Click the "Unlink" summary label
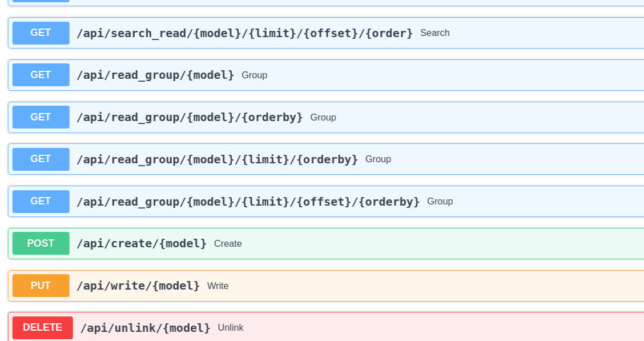The width and height of the screenshot is (644, 341). pos(231,328)
